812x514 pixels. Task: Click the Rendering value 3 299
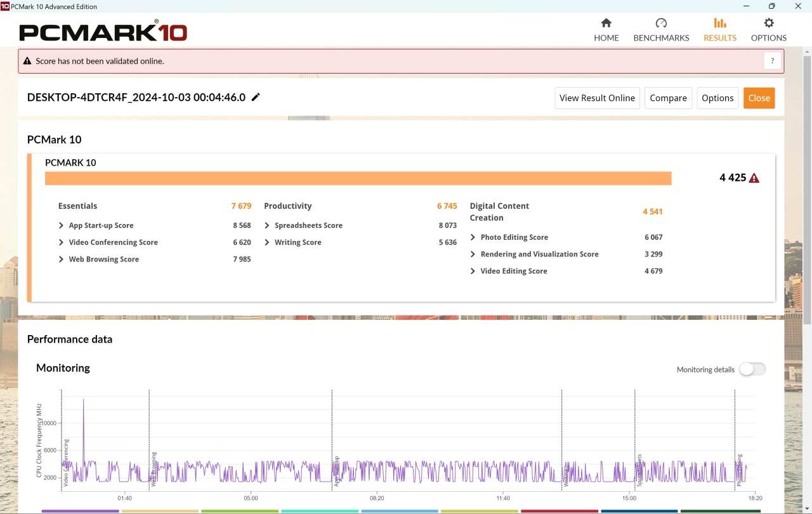point(653,254)
